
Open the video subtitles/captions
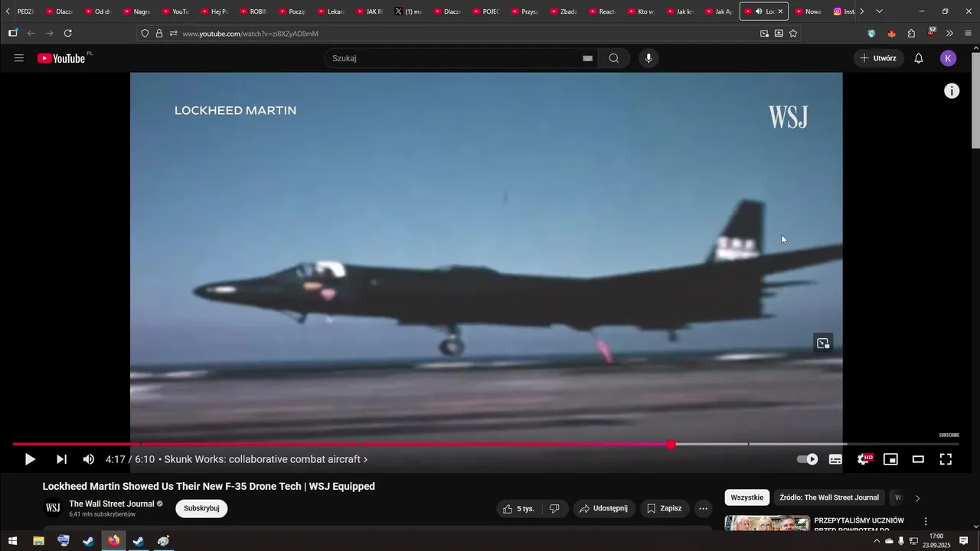click(x=835, y=459)
